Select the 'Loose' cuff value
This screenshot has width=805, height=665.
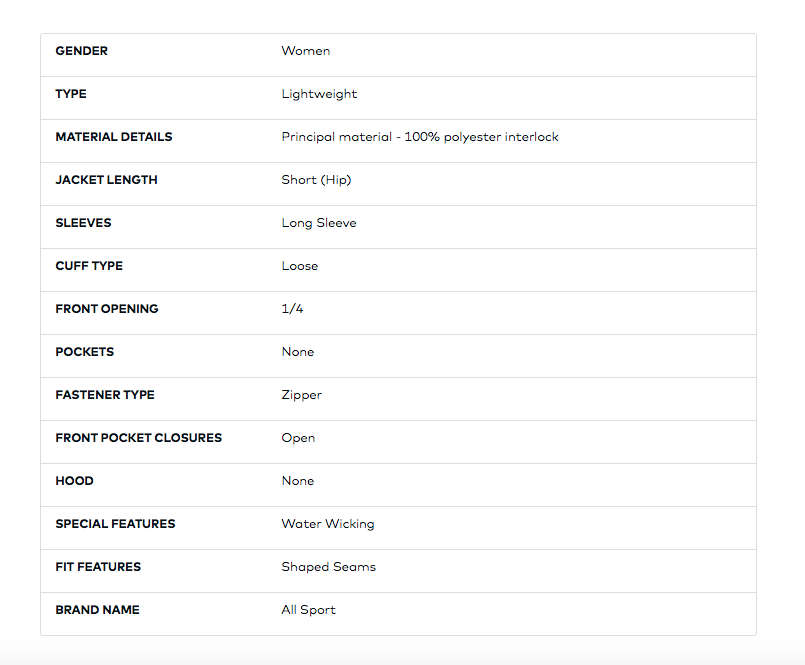coord(299,266)
